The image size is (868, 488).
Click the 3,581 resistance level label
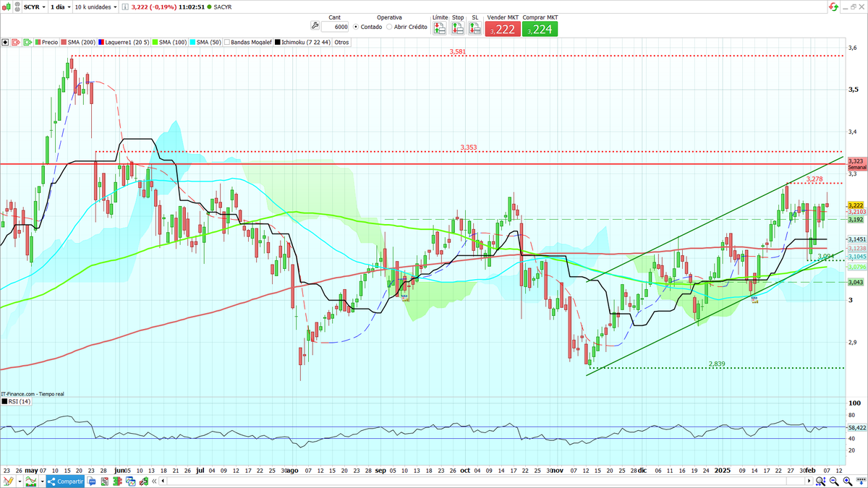tap(457, 52)
